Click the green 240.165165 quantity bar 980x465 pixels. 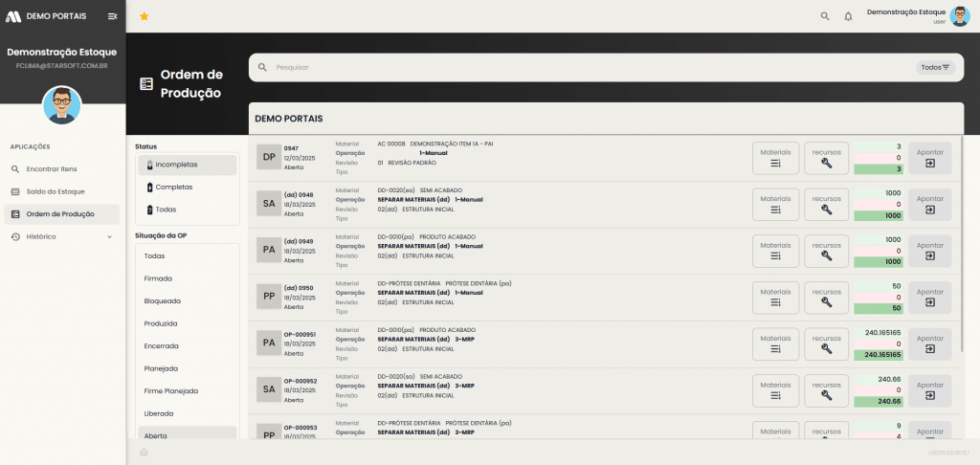tap(879, 355)
